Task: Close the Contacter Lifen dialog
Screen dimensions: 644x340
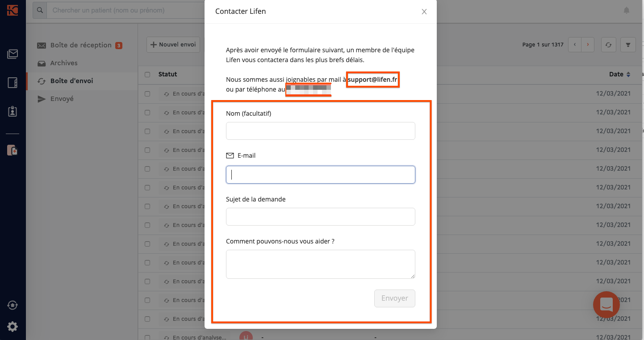Action: point(424,12)
